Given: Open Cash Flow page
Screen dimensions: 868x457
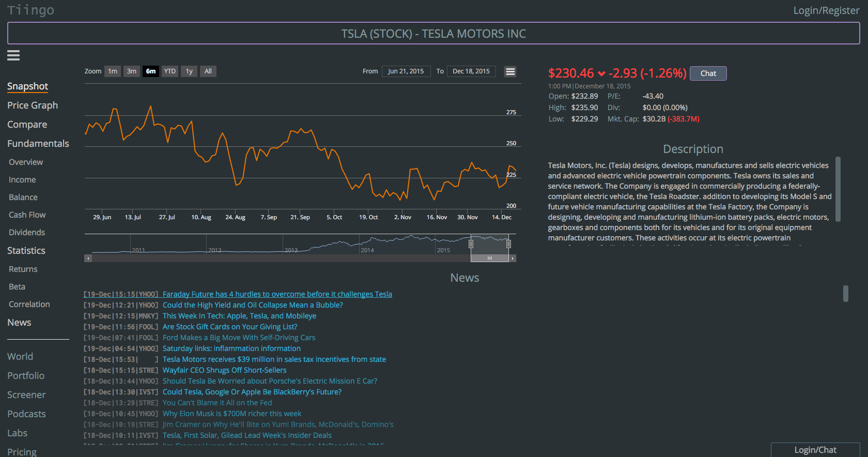Looking at the screenshot, I should (27, 215).
